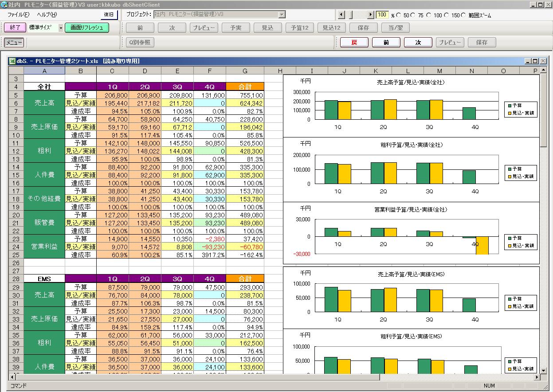Click the 見込12 toolbar button
Image resolution: width=553 pixels, height=392 pixels.
(332, 28)
